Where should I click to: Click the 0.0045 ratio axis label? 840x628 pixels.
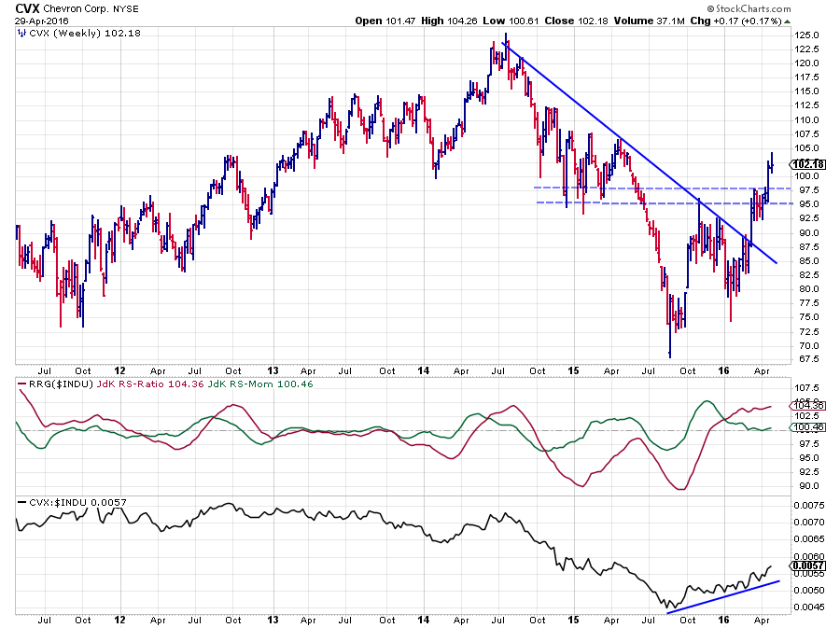[x=809, y=607]
